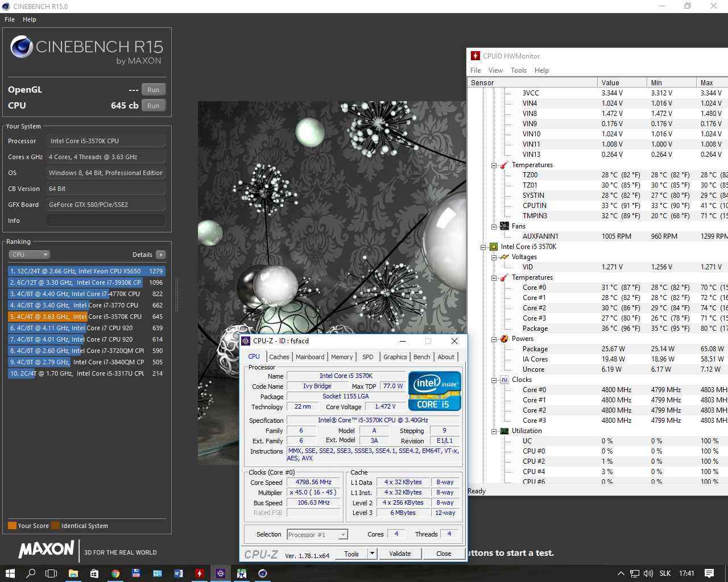This screenshot has width=728, height=582.
Task: Click the Intel Core i5 3570K chip icon
Action: pyautogui.click(x=494, y=247)
